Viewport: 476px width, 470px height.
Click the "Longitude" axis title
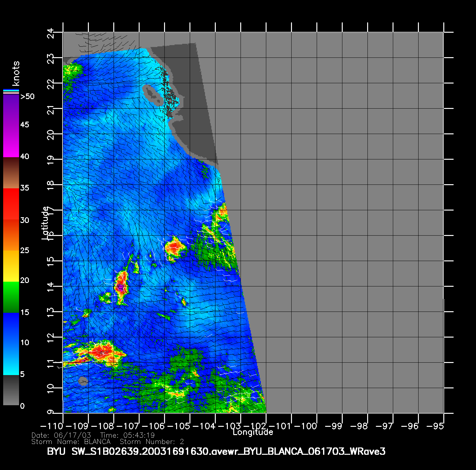point(253,432)
